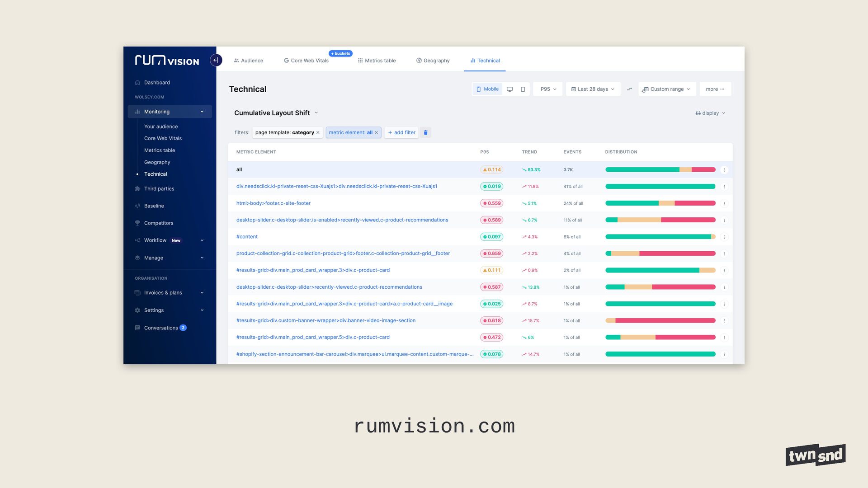
Task: Select the desktop device icon
Action: pos(509,89)
